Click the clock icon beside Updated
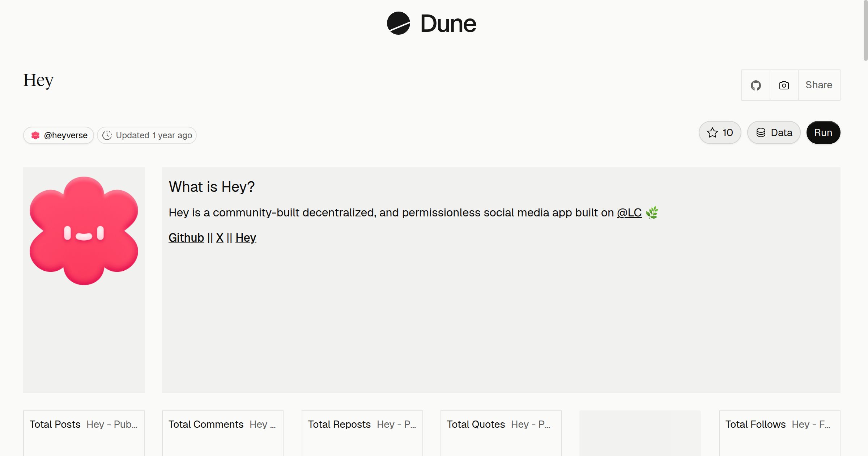The image size is (868, 456). coord(107,135)
